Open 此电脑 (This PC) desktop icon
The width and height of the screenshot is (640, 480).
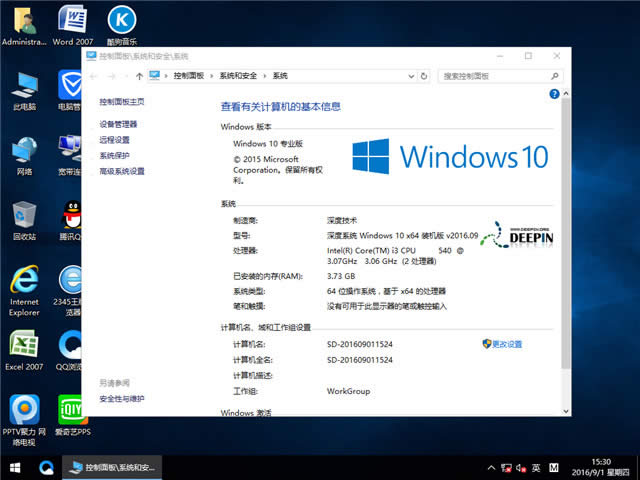(x=24, y=86)
